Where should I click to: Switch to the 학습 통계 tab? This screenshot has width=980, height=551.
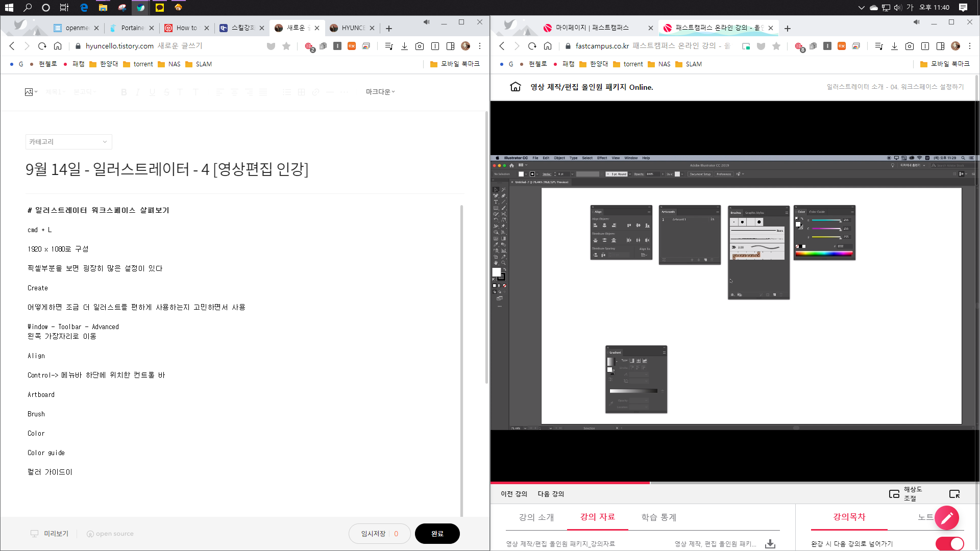coord(658,517)
